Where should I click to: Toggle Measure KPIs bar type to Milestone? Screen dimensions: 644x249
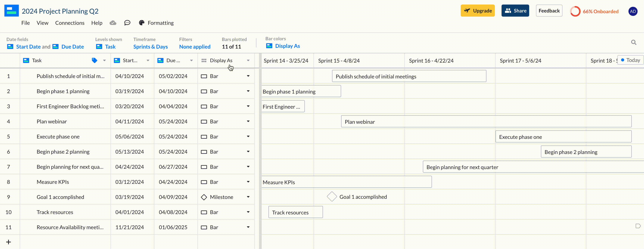coord(248,182)
